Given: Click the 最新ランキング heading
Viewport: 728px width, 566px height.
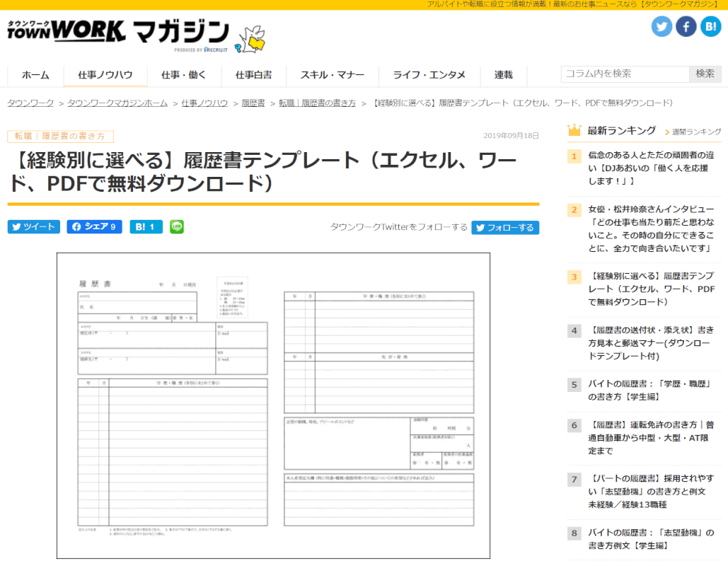Looking at the screenshot, I should tap(622, 130).
